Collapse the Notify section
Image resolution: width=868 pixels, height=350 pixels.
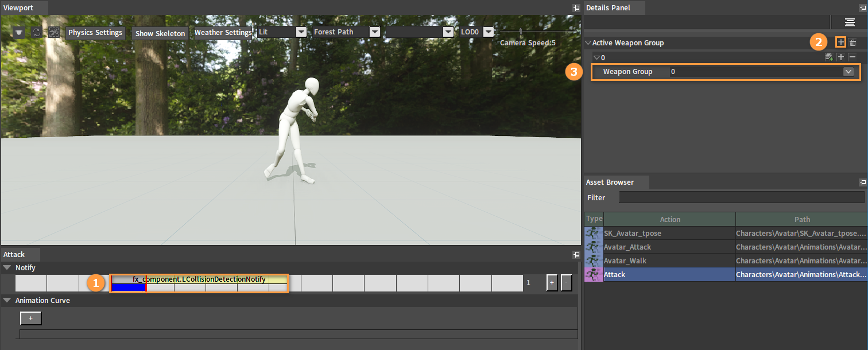7,268
